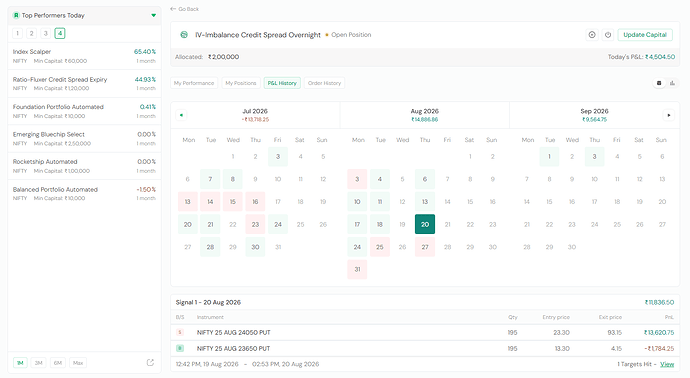The height and width of the screenshot is (378, 690).
Task: Open the Order History tab
Action: (324, 83)
